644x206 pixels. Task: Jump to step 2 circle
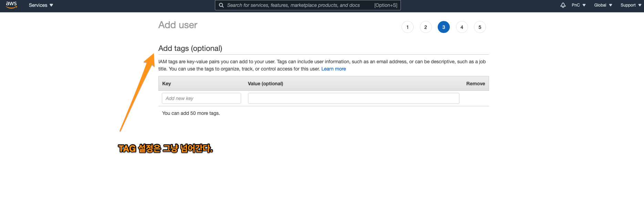tap(426, 27)
